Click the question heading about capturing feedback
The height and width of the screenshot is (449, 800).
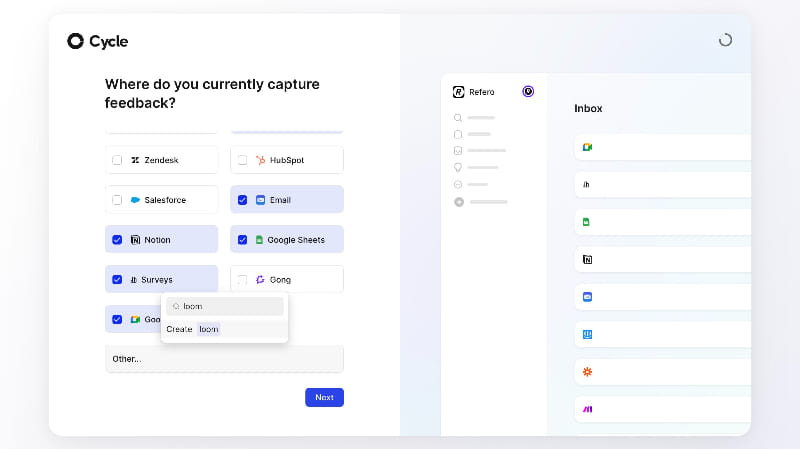[x=212, y=93]
